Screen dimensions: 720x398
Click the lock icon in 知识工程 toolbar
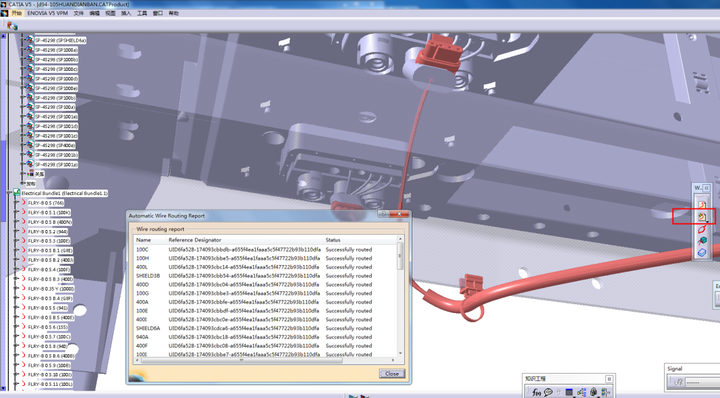click(x=593, y=392)
